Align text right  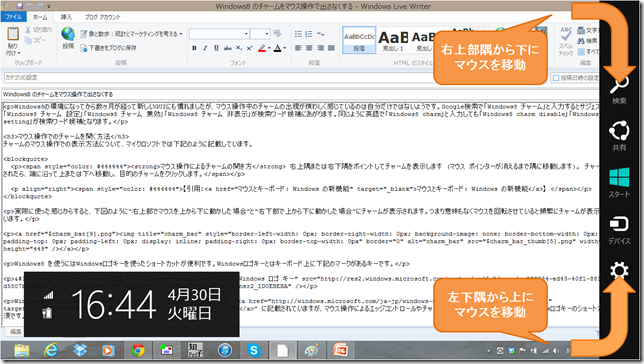tap(320, 48)
